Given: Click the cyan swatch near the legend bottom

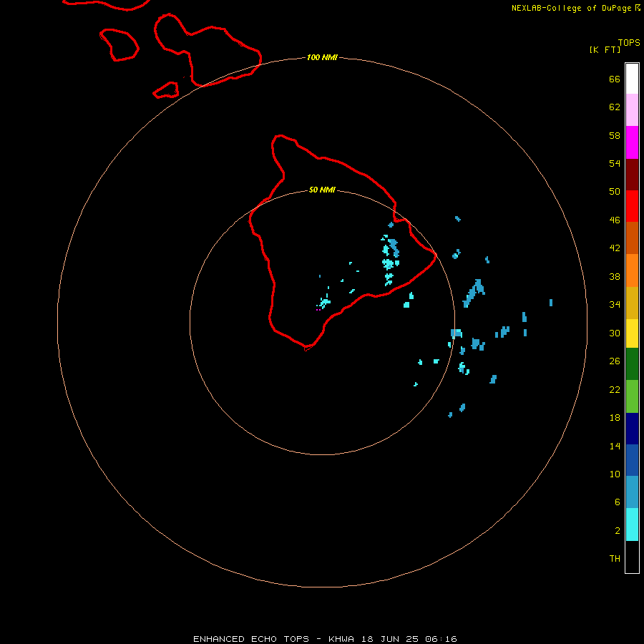Looking at the screenshot, I should coord(632,525).
